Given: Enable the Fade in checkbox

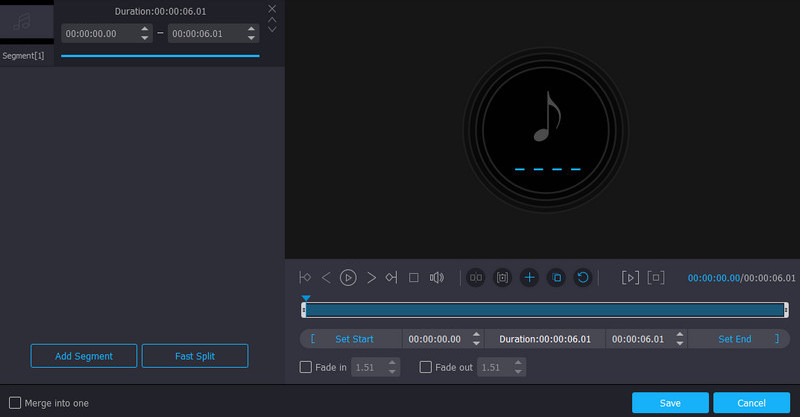Looking at the screenshot, I should pos(306,367).
